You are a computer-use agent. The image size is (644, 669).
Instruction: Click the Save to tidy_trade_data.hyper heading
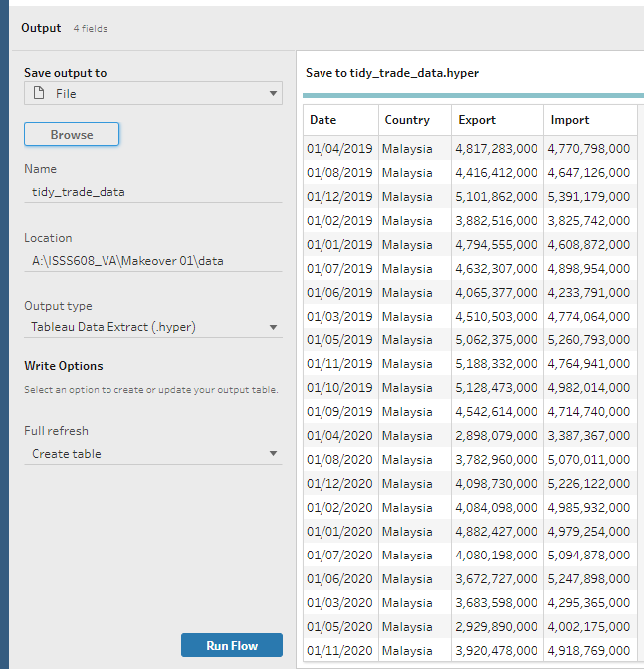[x=392, y=73]
